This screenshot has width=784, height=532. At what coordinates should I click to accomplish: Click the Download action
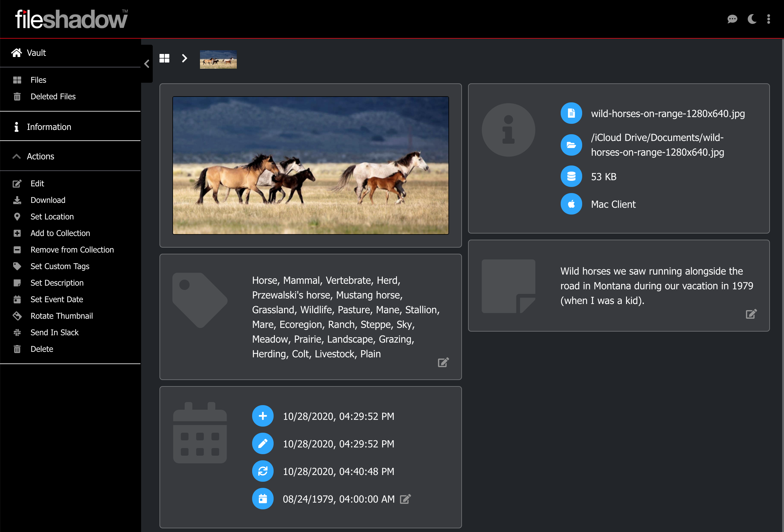point(48,200)
